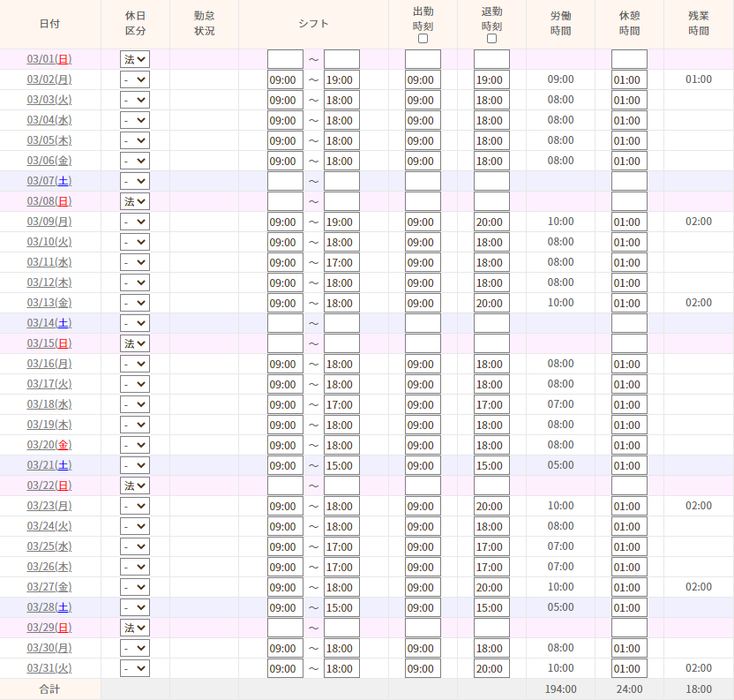Click shift end field for 03/02
Screen dimensions: 734x700
(x=341, y=80)
